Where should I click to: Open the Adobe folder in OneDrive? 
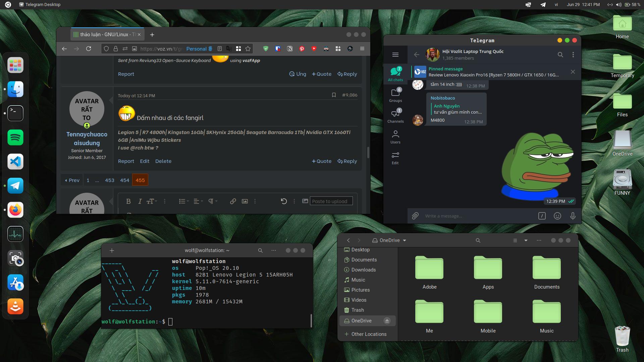click(x=429, y=272)
